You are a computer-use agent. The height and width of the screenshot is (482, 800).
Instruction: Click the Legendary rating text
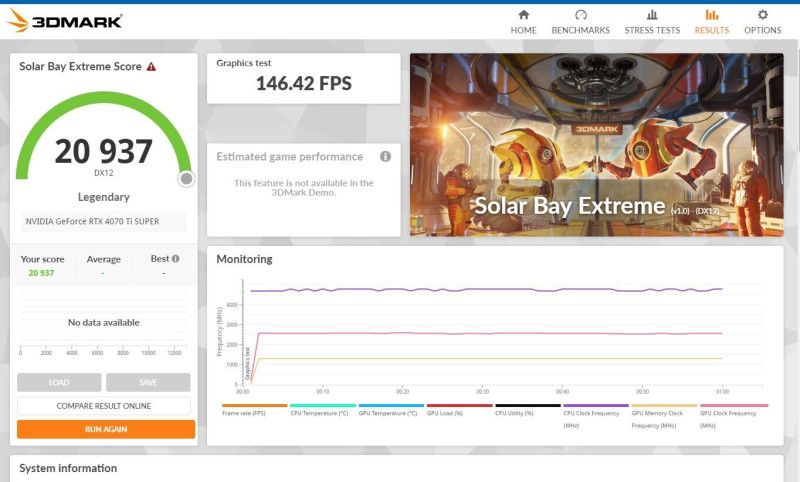104,197
